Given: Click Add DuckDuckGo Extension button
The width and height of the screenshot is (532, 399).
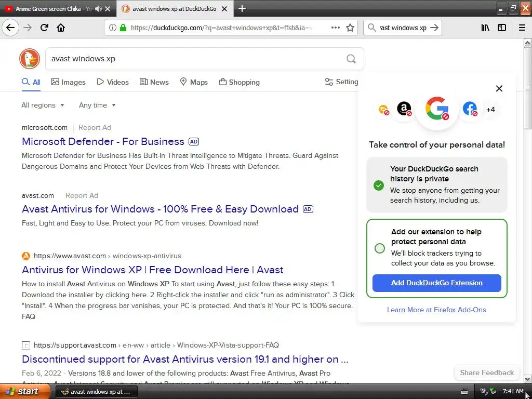Looking at the screenshot, I should click(436, 283).
